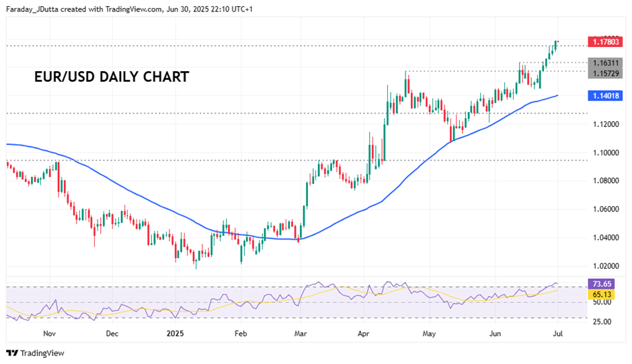Screen dimensions: 632x364
Task: Click the Jul label on the time axis
Action: (x=557, y=333)
